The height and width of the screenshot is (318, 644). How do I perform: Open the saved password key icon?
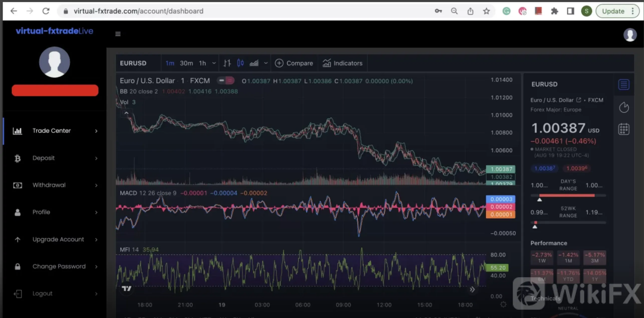(x=438, y=11)
